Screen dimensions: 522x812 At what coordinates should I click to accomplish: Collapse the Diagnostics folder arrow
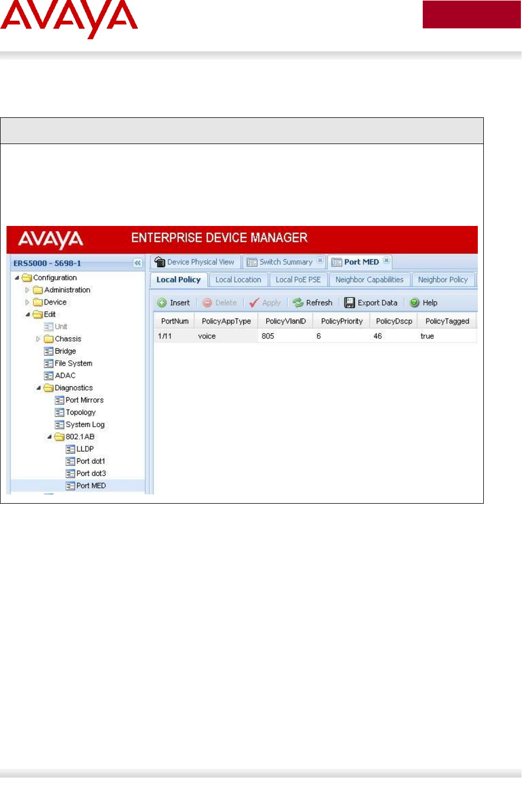tap(39, 388)
